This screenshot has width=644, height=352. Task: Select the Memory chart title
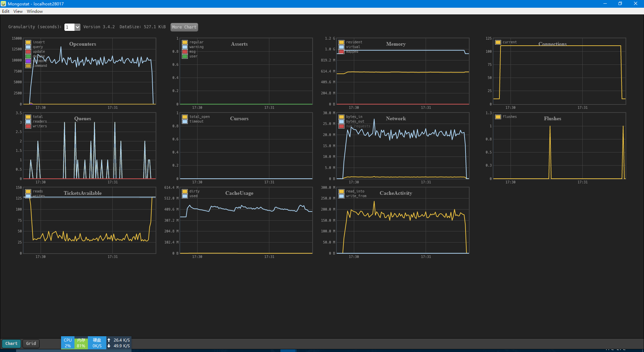click(x=396, y=44)
